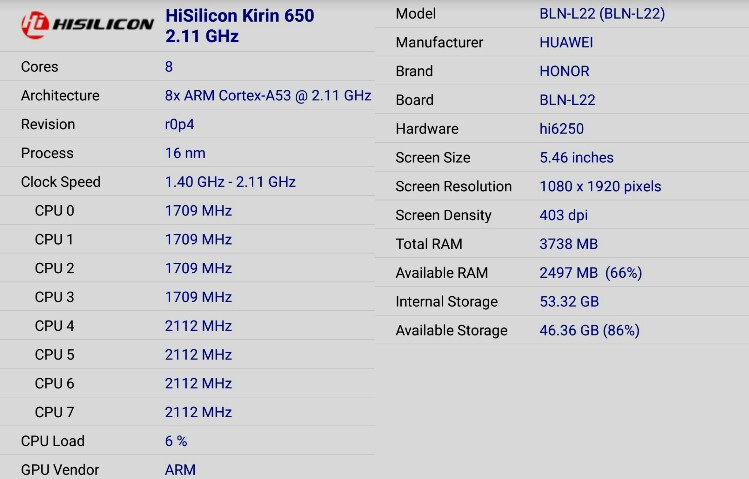
Task: Tap the Screen Resolution value
Action: (x=600, y=186)
